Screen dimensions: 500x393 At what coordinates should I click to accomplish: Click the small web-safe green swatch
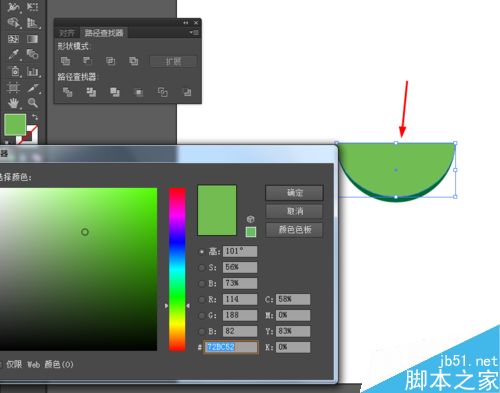point(251,232)
